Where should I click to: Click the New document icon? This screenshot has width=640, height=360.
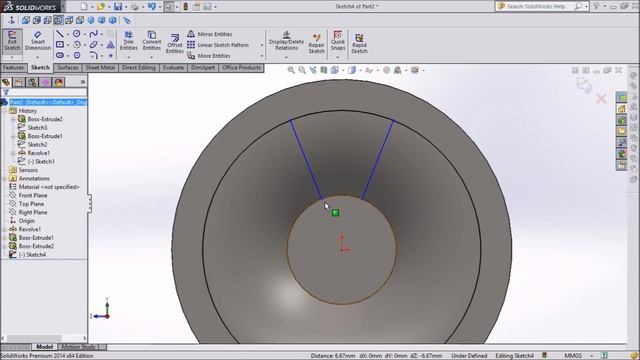point(84,7)
